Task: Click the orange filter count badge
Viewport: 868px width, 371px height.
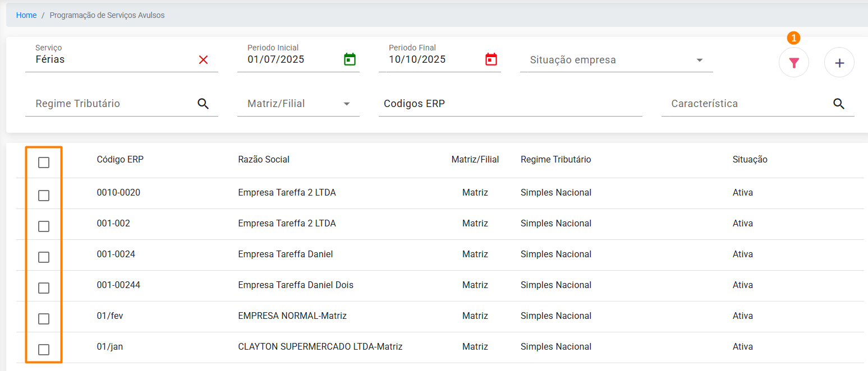Action: pos(793,38)
